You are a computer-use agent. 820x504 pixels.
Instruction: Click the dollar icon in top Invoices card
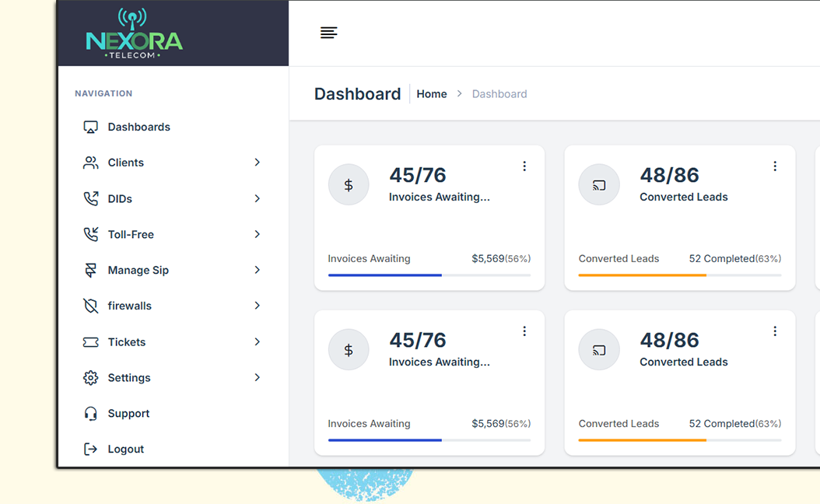(x=349, y=185)
